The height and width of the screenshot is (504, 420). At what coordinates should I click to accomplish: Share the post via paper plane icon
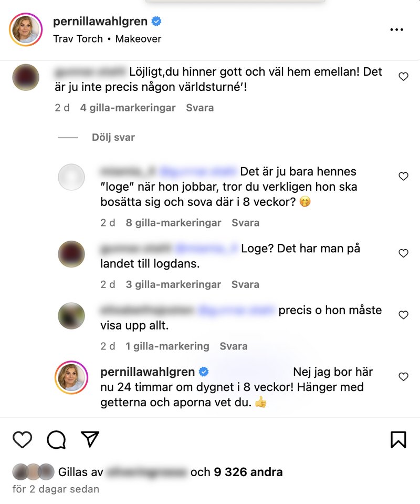click(x=90, y=439)
